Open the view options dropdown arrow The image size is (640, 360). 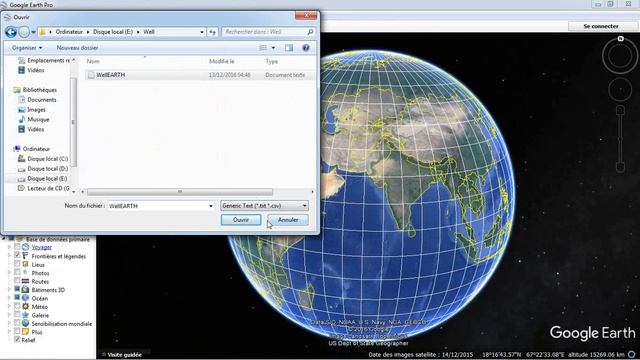273,48
